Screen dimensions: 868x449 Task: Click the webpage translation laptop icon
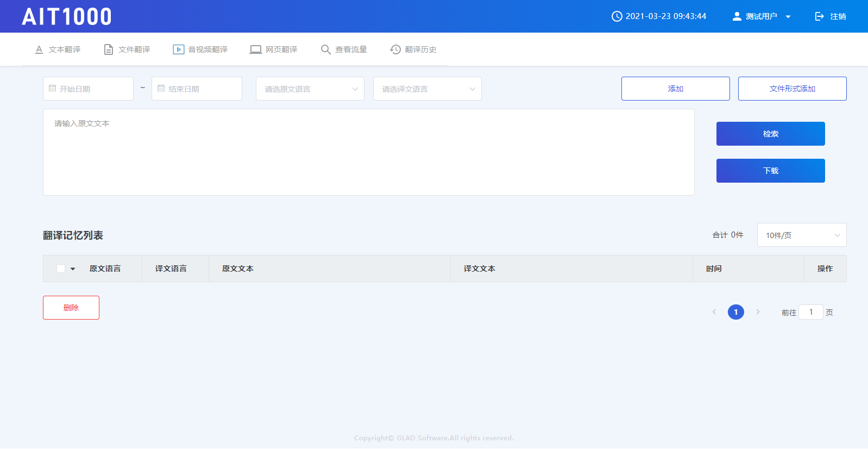tap(255, 49)
